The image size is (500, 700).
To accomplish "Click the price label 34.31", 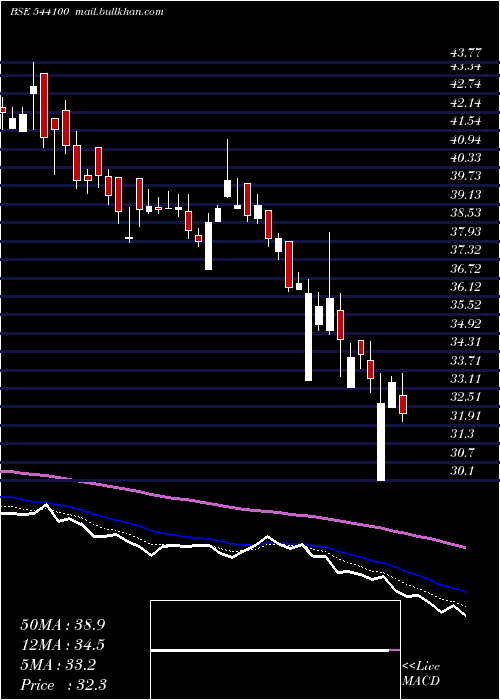I will 466,342.
